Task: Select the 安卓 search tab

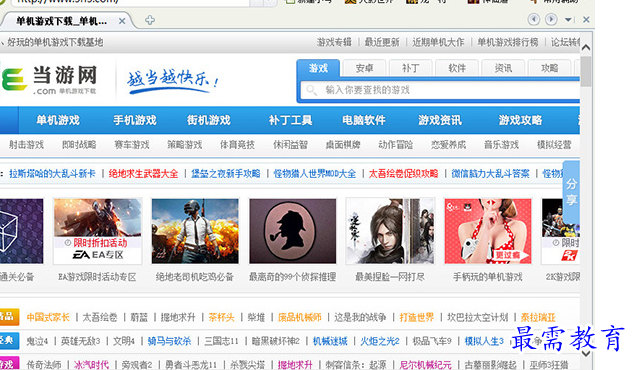Action: click(364, 68)
